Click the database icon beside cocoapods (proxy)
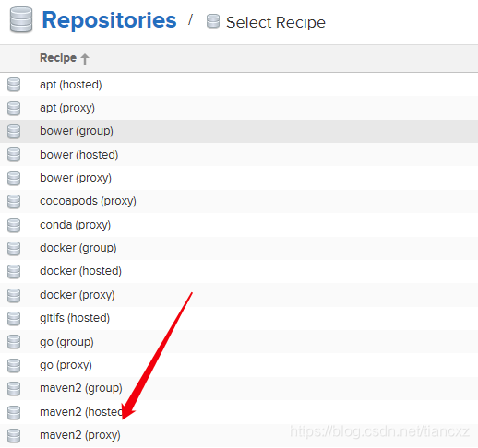 tap(14, 201)
